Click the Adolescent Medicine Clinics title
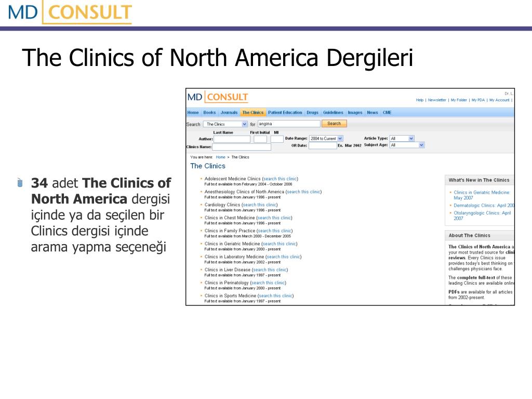 pos(232,179)
